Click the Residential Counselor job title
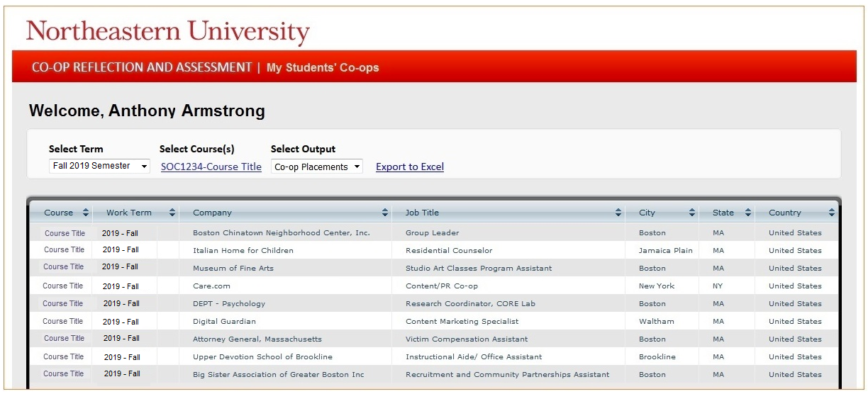The image size is (868, 394). pos(449,250)
